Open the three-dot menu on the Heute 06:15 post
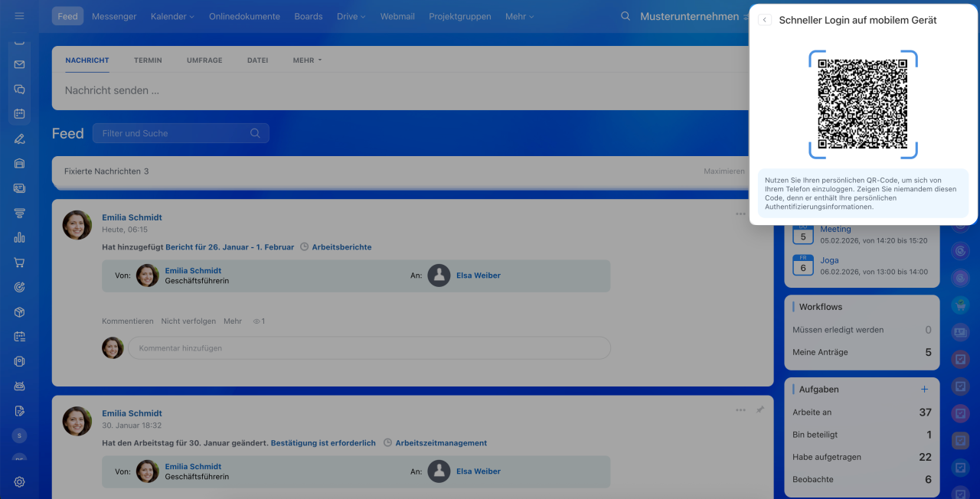 point(740,214)
